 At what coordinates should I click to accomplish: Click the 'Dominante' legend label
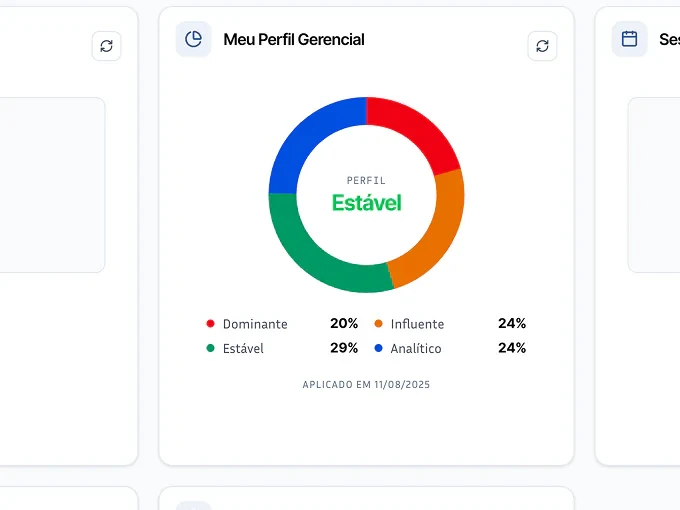pyautogui.click(x=255, y=324)
